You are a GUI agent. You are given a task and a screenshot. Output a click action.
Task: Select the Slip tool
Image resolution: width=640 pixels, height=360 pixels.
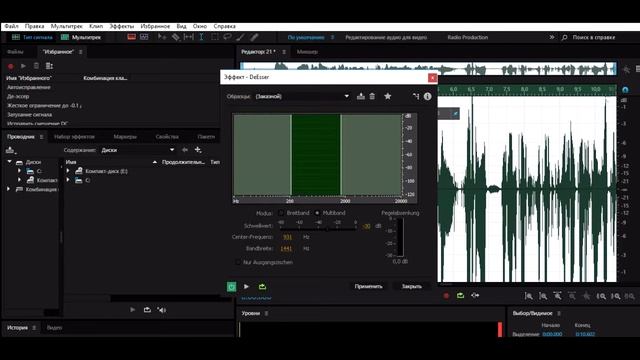189,37
